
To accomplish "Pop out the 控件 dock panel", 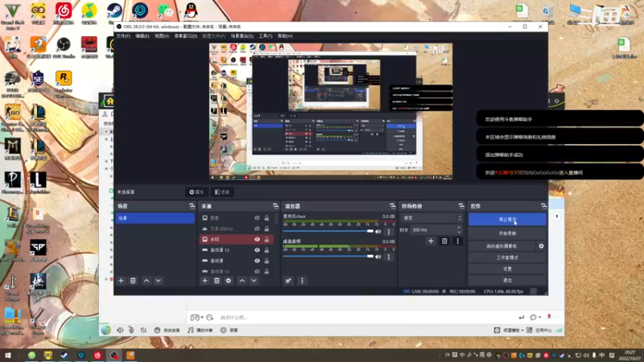I will click(x=544, y=206).
